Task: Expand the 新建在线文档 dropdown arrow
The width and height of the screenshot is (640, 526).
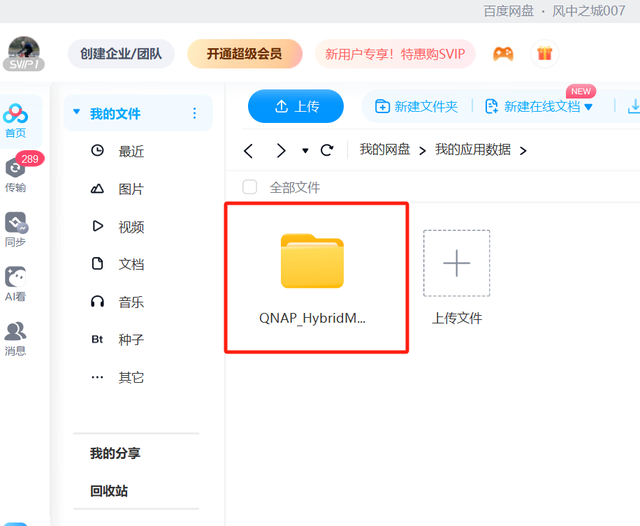Action: 588,107
